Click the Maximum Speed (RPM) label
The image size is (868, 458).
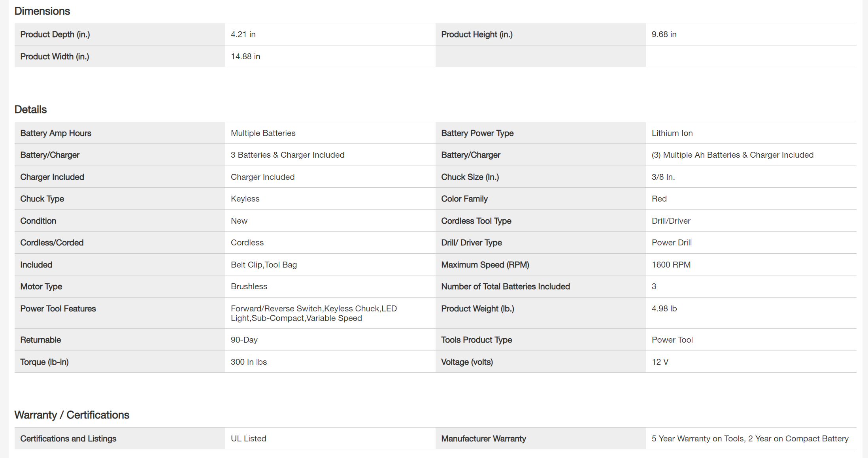tap(485, 265)
